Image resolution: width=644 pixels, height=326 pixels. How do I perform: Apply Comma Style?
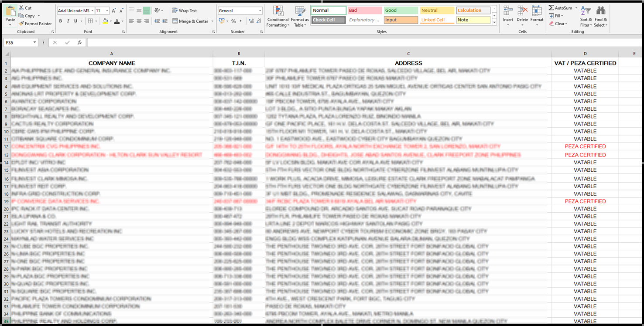tap(240, 21)
